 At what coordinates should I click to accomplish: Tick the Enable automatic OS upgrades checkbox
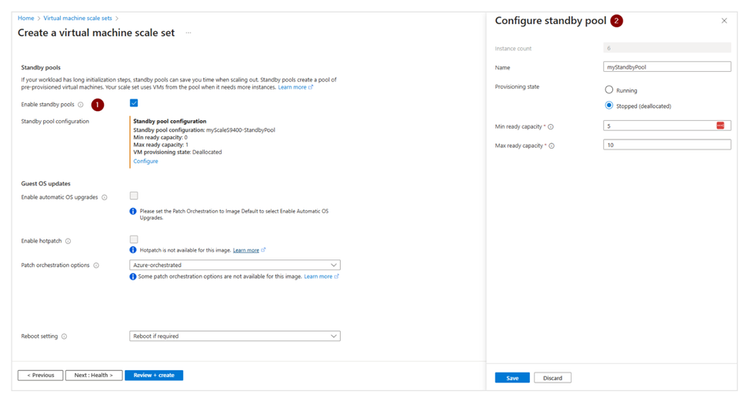coord(134,196)
